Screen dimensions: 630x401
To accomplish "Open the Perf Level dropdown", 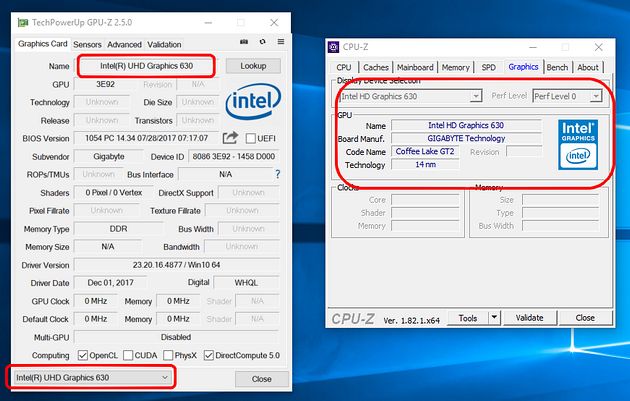I will tap(567, 96).
